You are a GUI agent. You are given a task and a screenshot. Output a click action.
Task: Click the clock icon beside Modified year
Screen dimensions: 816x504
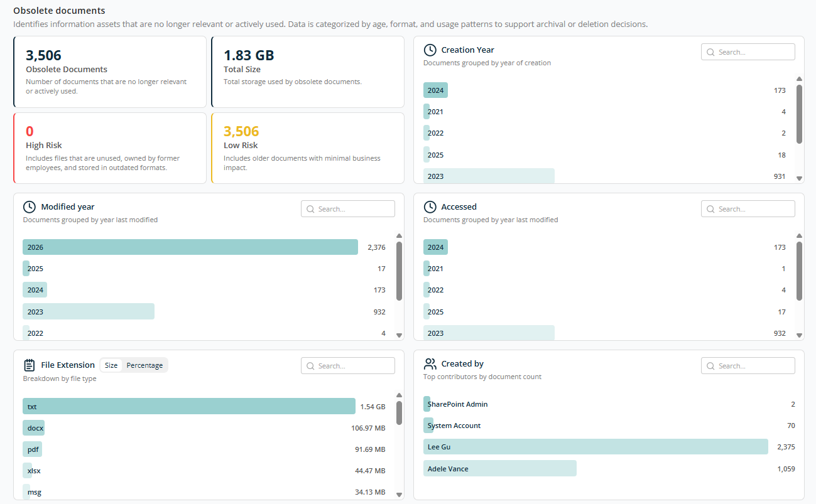point(30,207)
